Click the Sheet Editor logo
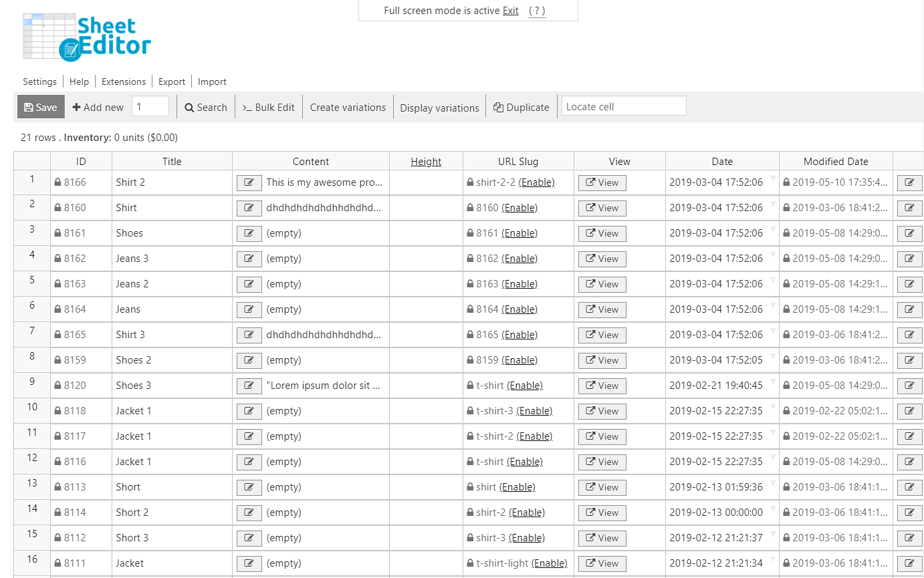 87,37
